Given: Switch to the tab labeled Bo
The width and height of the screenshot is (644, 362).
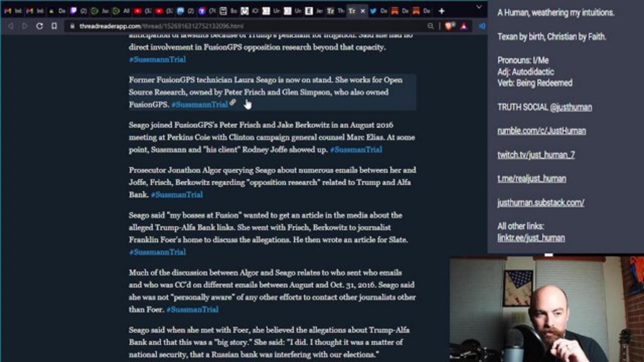Looking at the screenshot, I should point(228,11).
